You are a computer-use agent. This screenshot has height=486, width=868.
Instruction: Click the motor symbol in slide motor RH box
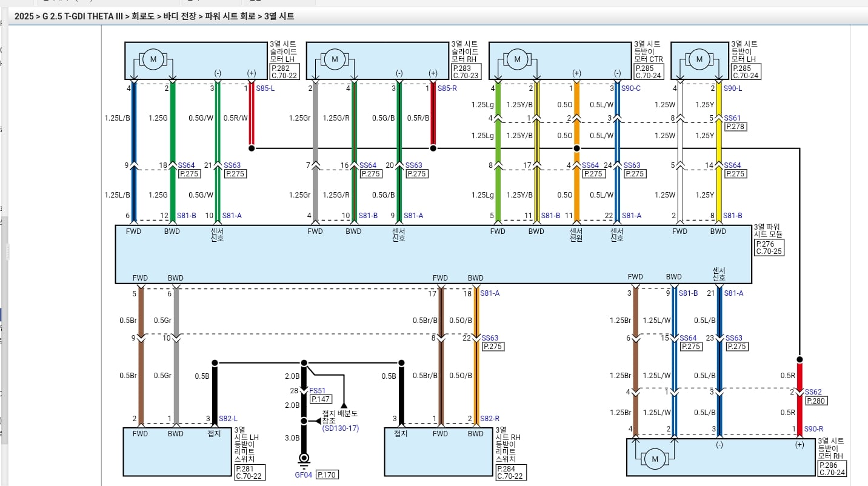point(334,59)
